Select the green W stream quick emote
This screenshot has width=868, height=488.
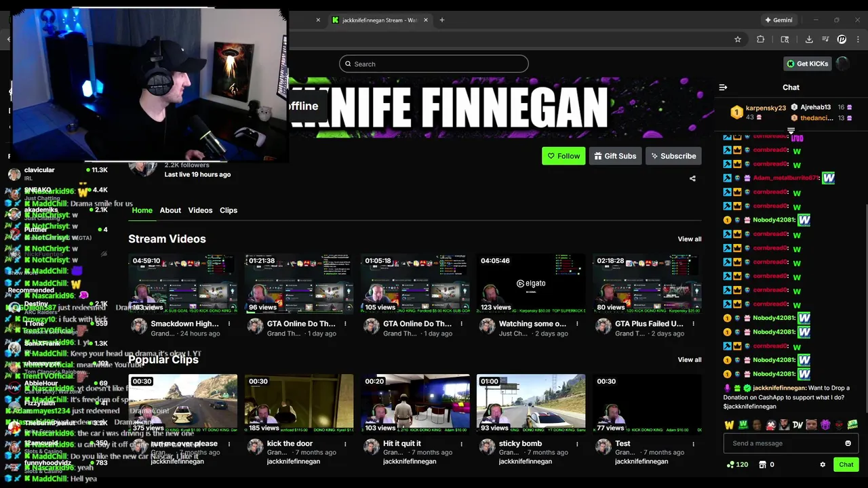[743, 425]
